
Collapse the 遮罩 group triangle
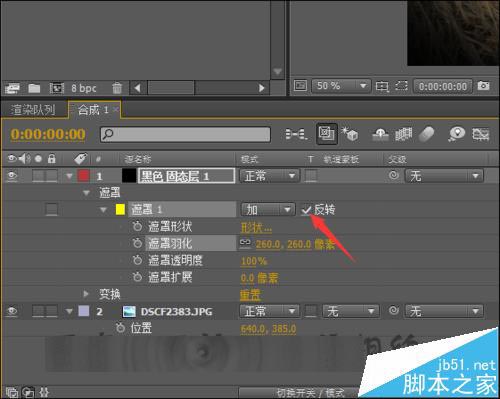click(x=86, y=193)
